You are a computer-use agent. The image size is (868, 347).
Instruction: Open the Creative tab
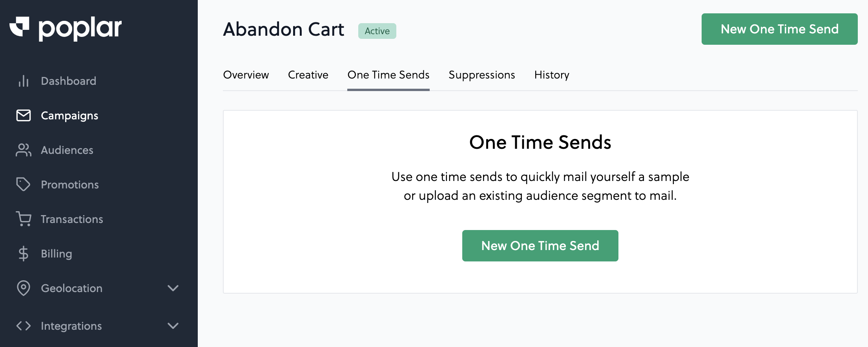click(308, 75)
